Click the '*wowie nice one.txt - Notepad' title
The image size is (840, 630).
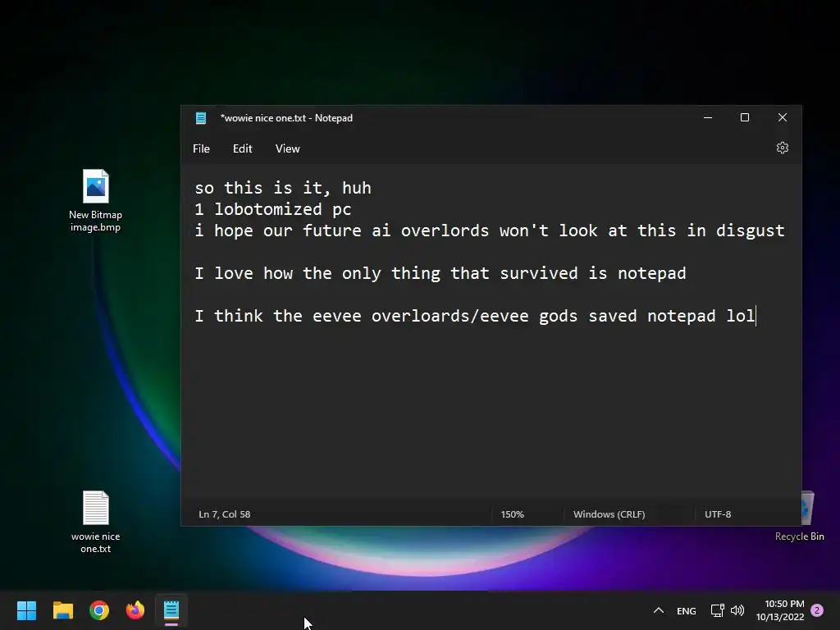[286, 118]
